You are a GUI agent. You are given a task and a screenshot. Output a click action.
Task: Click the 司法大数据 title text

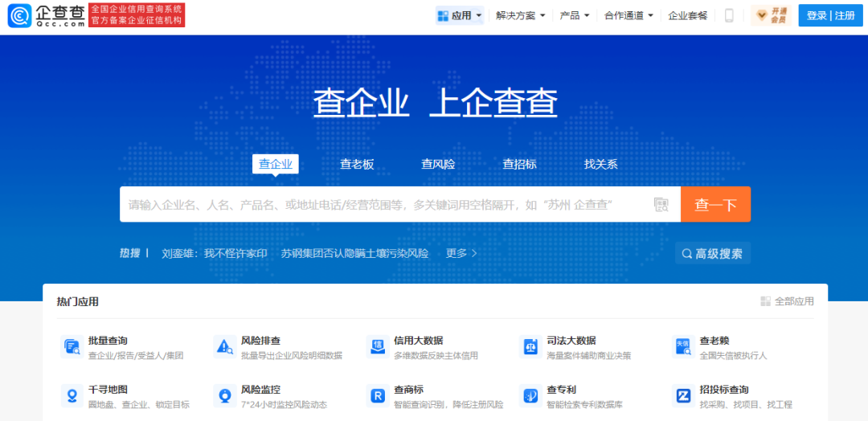click(x=571, y=340)
